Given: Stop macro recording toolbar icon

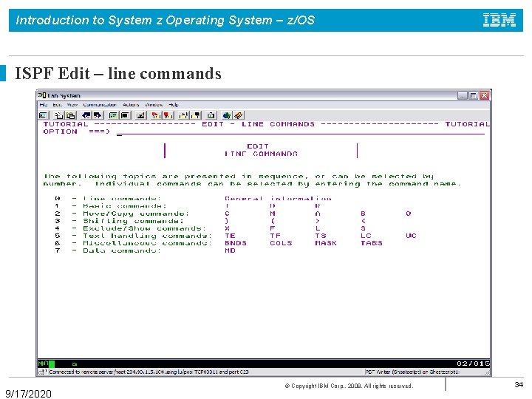Looking at the screenshot, I should pyautogui.click(x=168, y=115).
